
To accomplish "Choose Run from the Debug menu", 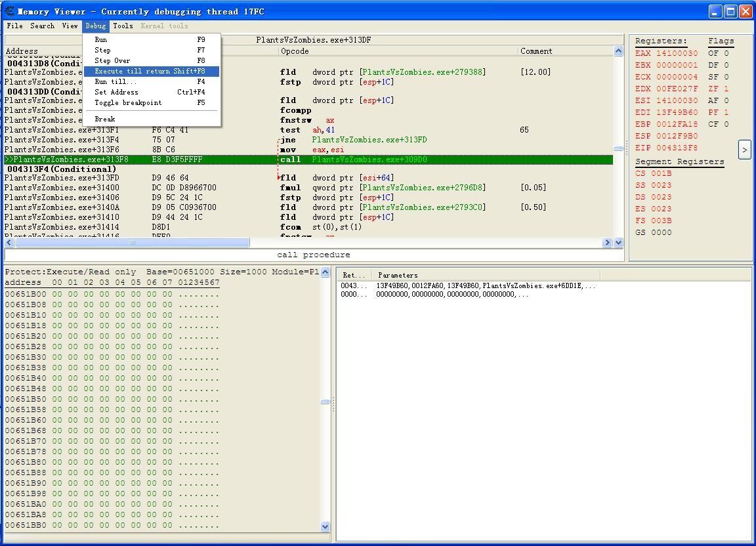I will (152, 39).
